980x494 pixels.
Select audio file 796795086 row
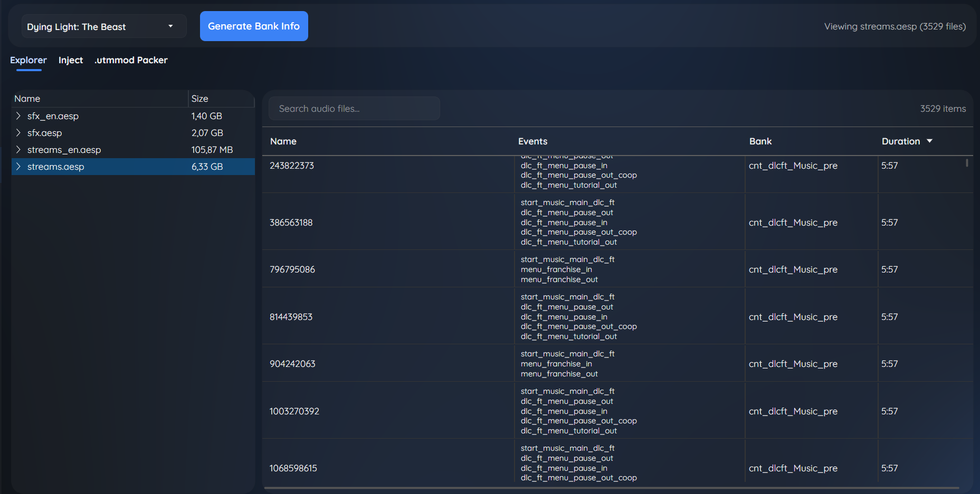[617, 269]
